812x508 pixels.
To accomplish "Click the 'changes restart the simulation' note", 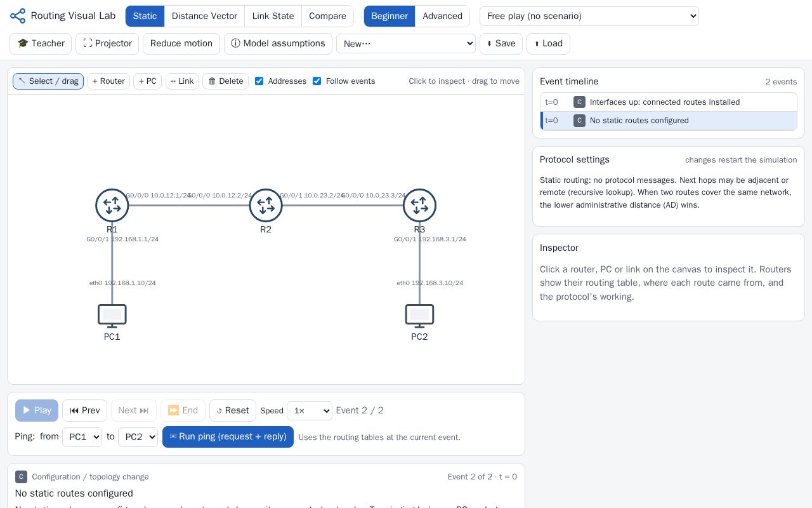I will click(x=741, y=160).
